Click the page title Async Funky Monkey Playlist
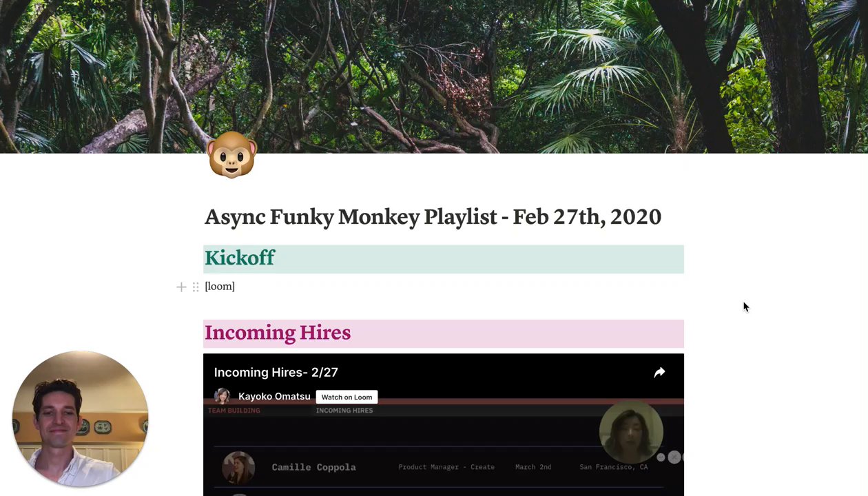The height and width of the screenshot is (496, 868). click(433, 217)
